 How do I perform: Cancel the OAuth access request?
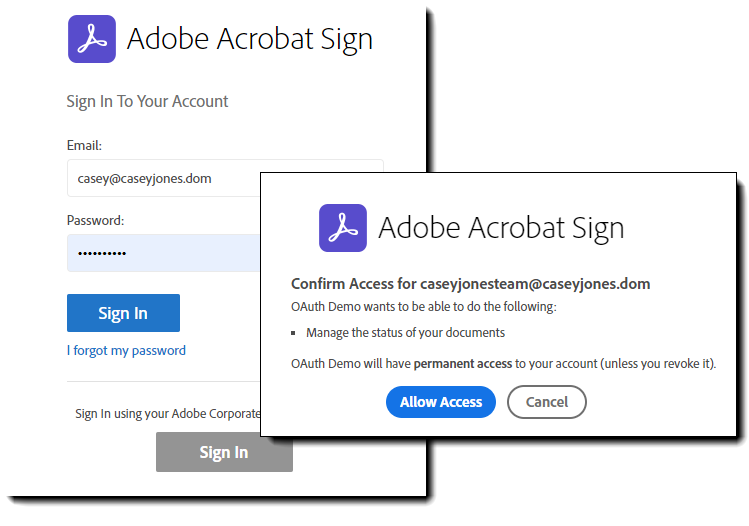546,402
